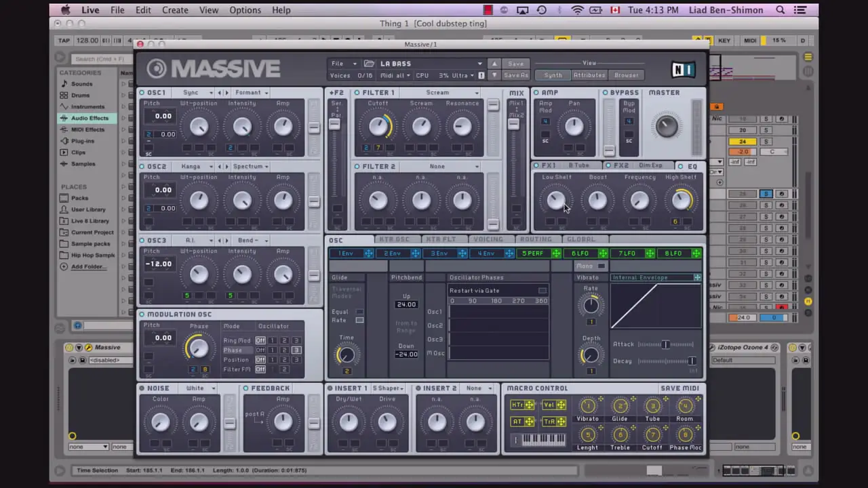
Task: Click the KTr macro drag handle
Action: point(530,405)
